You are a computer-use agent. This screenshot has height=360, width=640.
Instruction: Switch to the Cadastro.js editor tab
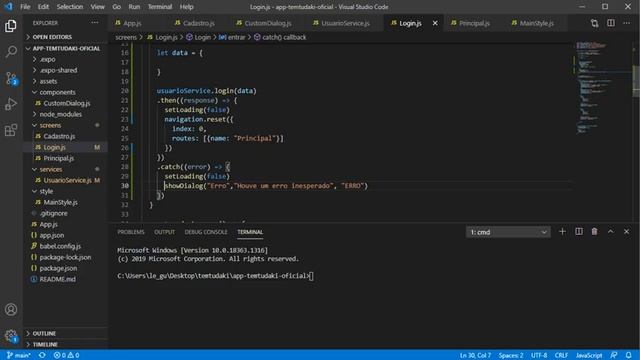tap(198, 23)
